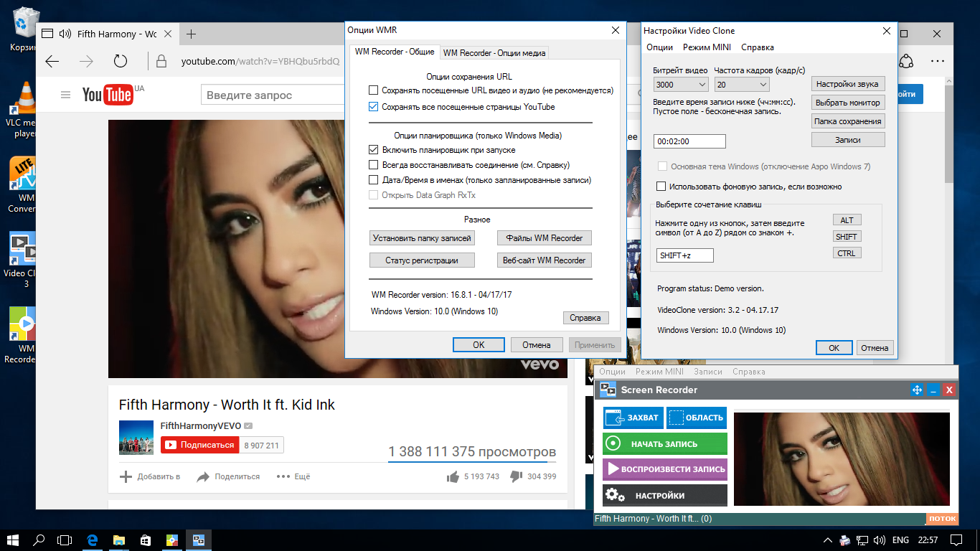The height and width of the screenshot is (551, 980).
Task: Open Опции menu in Video Clone settings
Action: click(x=659, y=47)
